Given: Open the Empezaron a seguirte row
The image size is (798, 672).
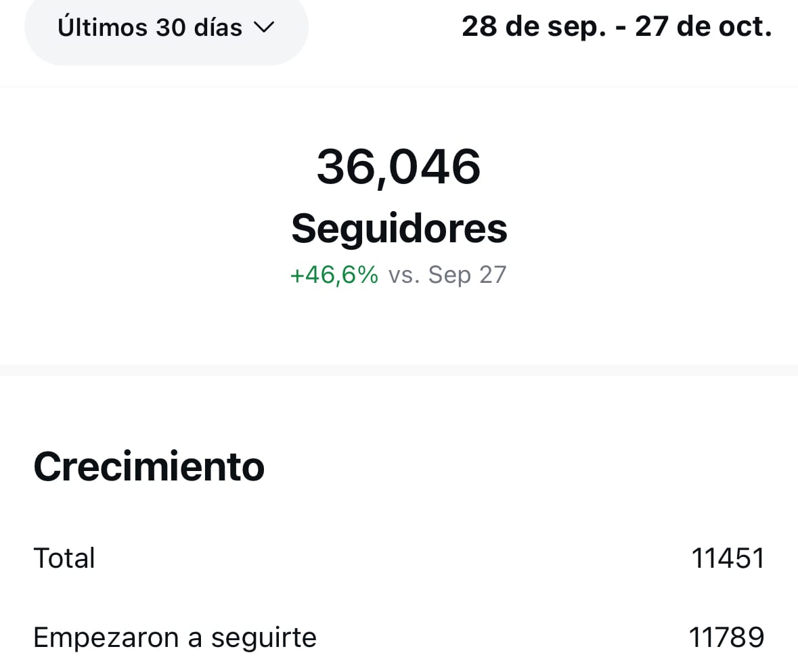Looking at the screenshot, I should pos(175,637).
